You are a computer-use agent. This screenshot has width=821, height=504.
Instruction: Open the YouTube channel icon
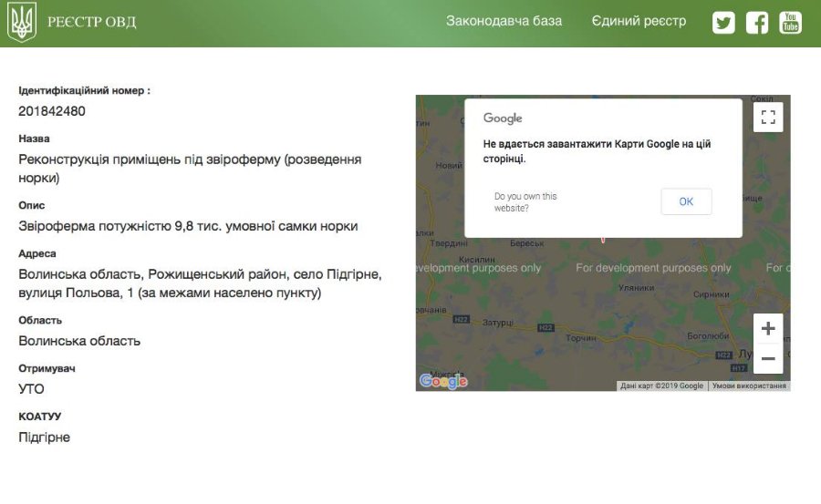tap(790, 23)
